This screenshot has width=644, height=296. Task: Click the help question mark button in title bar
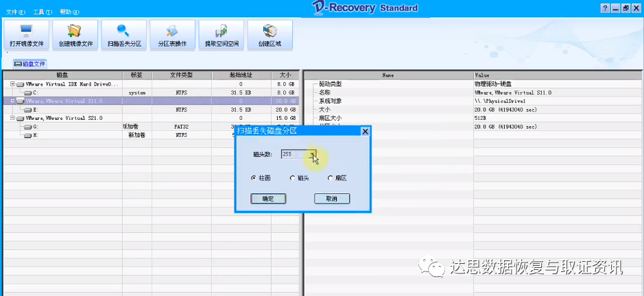point(605,8)
